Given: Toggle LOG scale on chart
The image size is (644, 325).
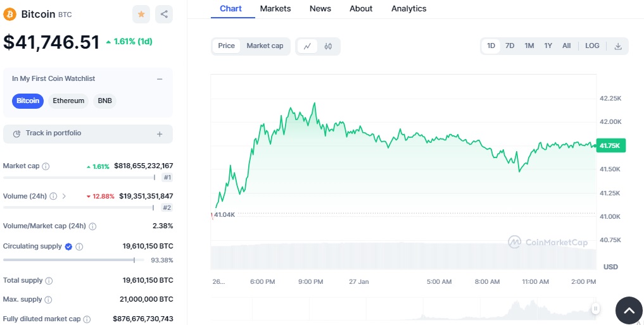Looking at the screenshot, I should point(592,46).
